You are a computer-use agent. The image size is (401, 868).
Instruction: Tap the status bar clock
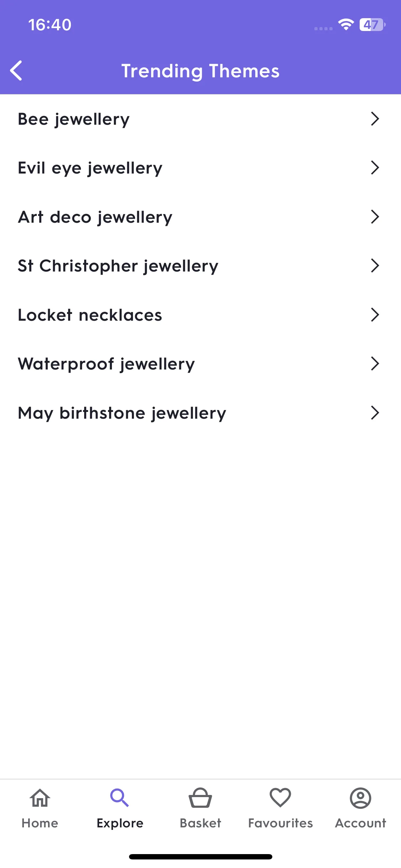click(x=50, y=25)
